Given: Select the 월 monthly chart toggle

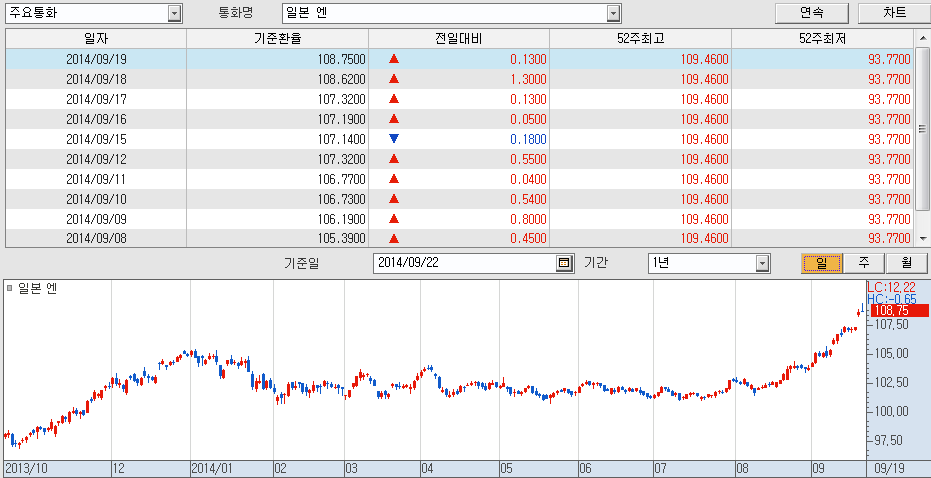Looking at the screenshot, I should (906, 262).
